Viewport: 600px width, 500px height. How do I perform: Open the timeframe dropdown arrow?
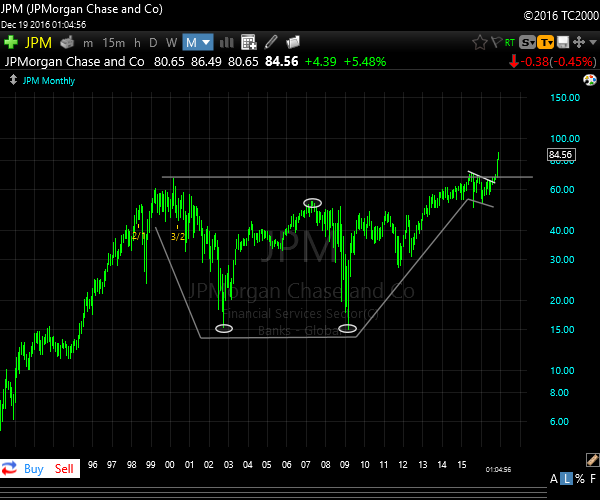(x=206, y=42)
